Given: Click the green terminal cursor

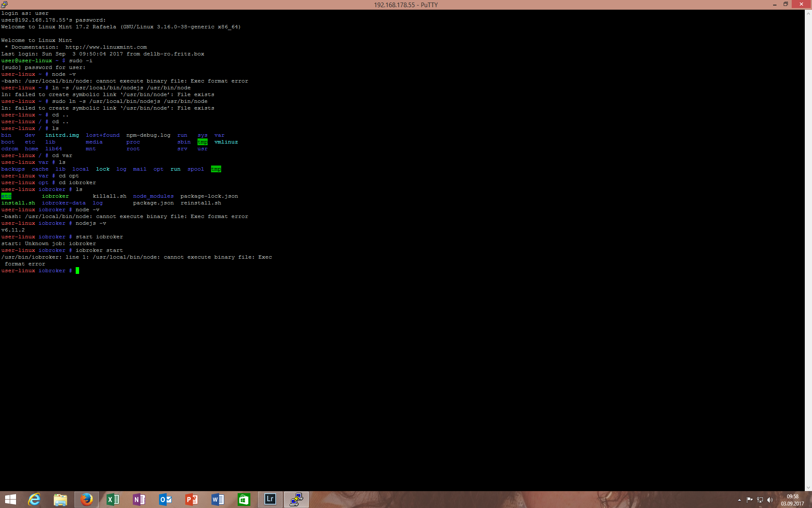Looking at the screenshot, I should point(77,271).
